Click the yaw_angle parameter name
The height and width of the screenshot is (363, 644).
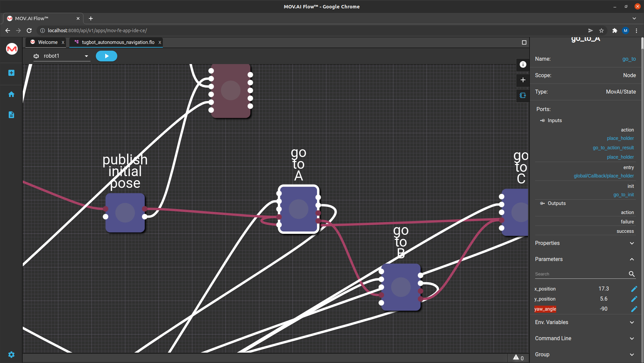pos(545,309)
